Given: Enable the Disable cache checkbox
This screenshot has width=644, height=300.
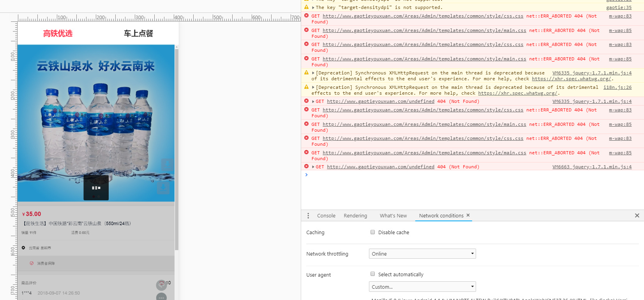Looking at the screenshot, I should pos(373,232).
